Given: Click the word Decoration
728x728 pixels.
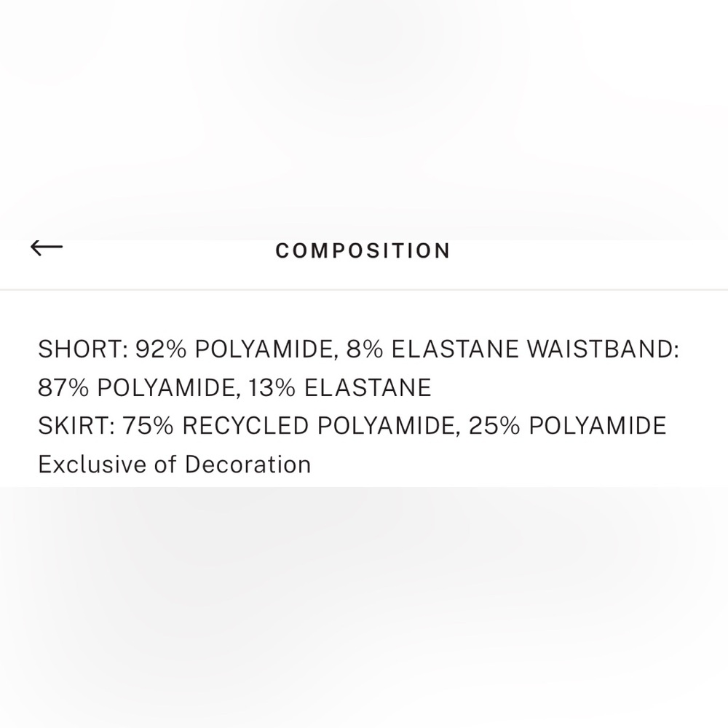Looking at the screenshot, I should point(248,464).
